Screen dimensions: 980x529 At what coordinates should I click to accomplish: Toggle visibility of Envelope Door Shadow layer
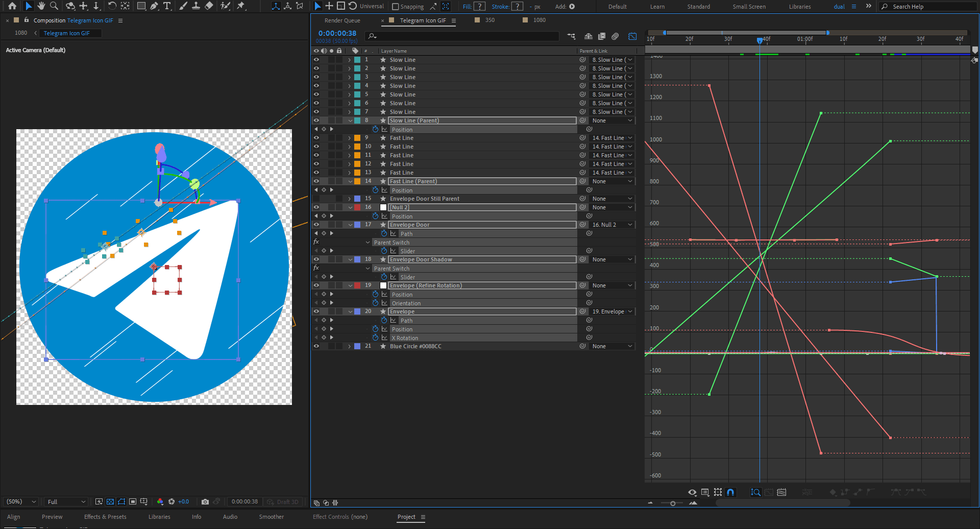click(x=316, y=259)
